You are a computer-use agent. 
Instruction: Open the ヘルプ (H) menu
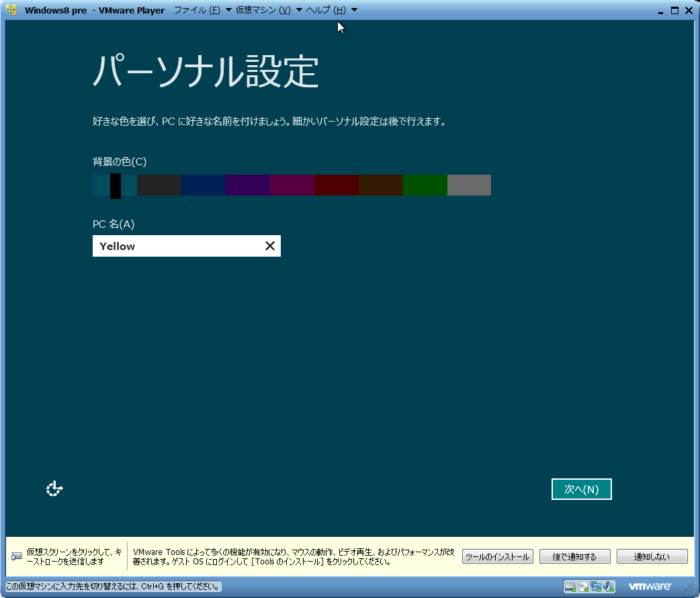click(326, 10)
